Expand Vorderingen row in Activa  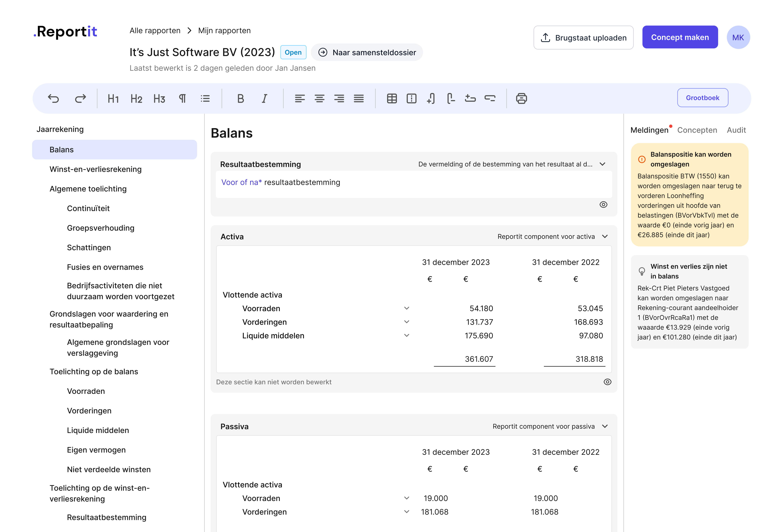click(x=407, y=322)
